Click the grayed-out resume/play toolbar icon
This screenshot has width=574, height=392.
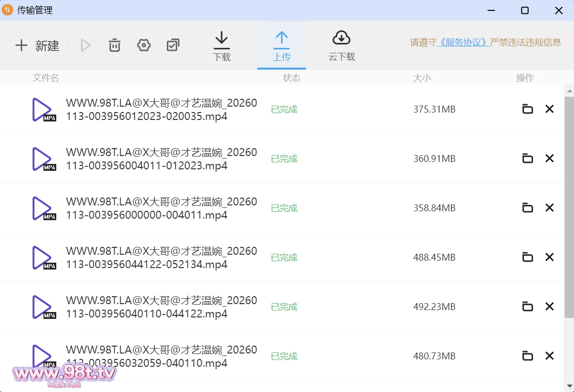click(85, 45)
